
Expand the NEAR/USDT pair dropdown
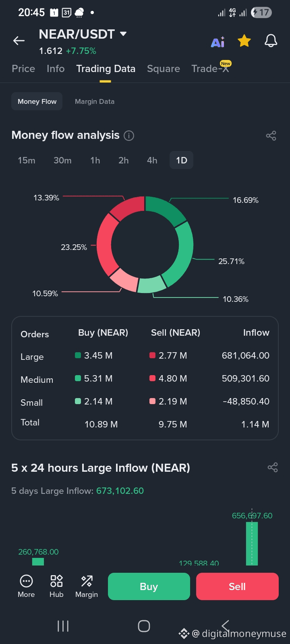pyautogui.click(x=123, y=34)
